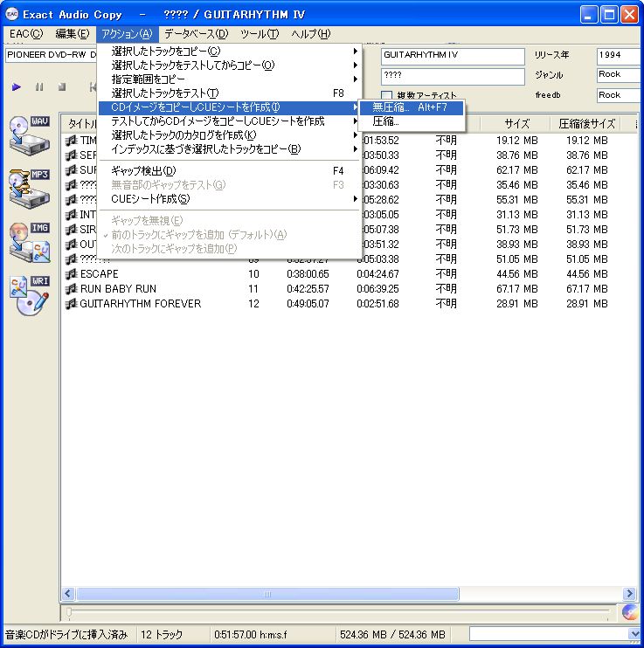Screen dimensions: 644x648
Task: Select 選択したトラックをテスト(T) F8
Action: [230, 93]
